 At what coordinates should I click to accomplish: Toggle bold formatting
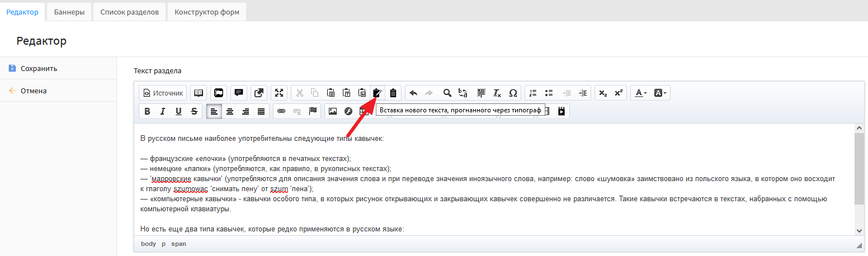coord(147,111)
